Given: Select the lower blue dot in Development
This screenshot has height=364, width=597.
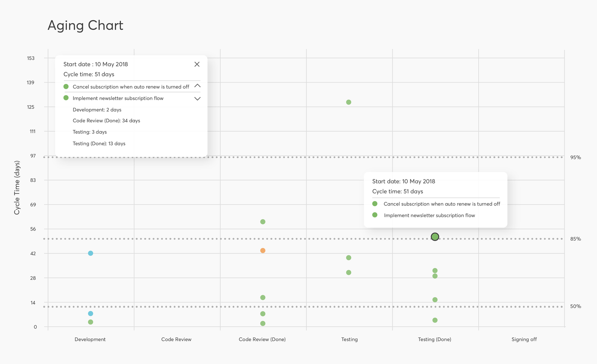Looking at the screenshot, I should coord(90,314).
